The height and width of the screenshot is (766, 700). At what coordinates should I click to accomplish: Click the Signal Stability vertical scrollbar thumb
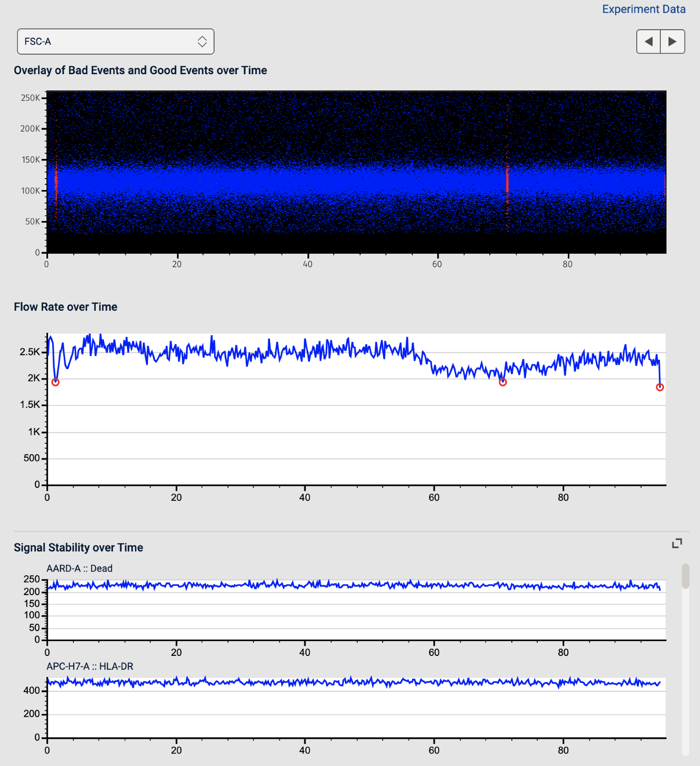coord(686,576)
